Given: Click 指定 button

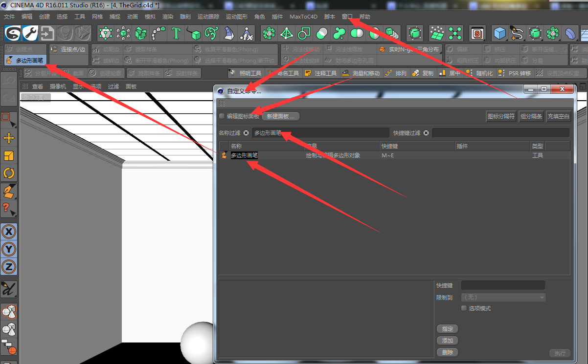Looking at the screenshot, I should (447, 329).
